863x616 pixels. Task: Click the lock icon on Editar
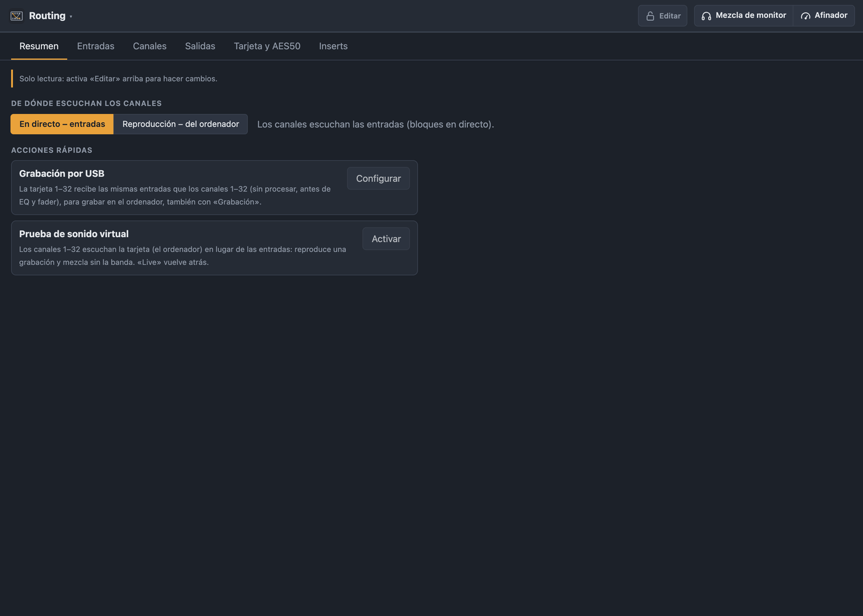point(650,16)
